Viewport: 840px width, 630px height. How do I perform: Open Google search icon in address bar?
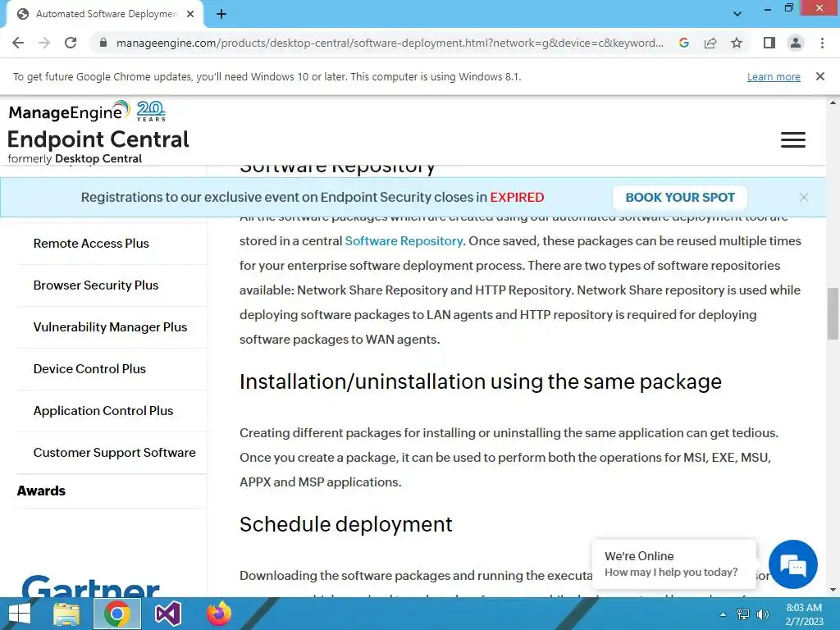683,43
